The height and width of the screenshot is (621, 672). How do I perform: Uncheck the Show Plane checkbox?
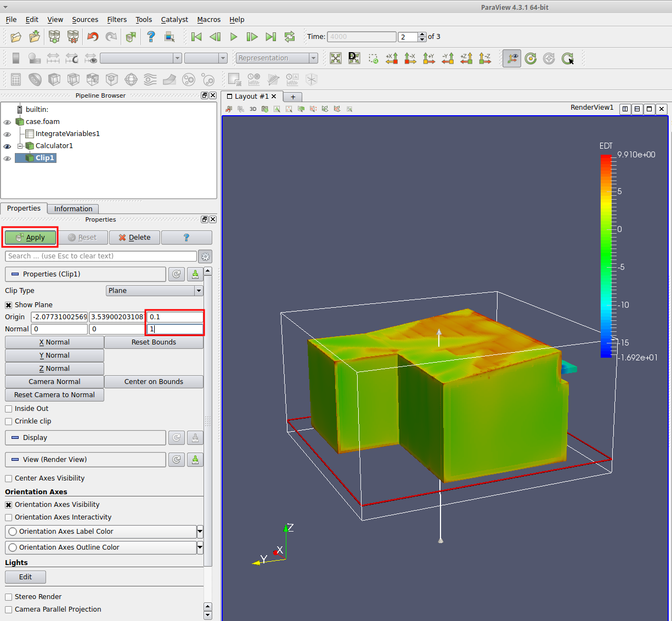pos(9,305)
